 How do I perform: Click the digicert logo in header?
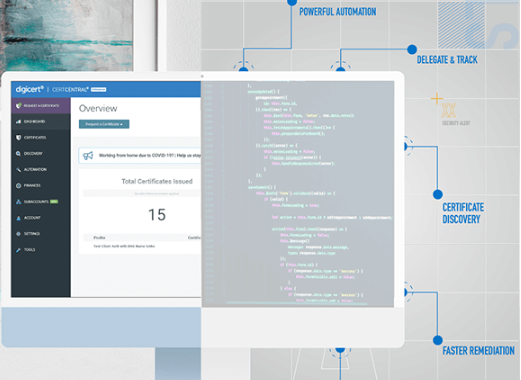coord(30,89)
